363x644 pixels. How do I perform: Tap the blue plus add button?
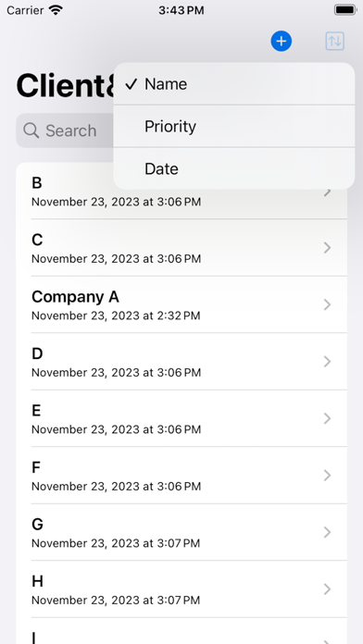tap(282, 41)
